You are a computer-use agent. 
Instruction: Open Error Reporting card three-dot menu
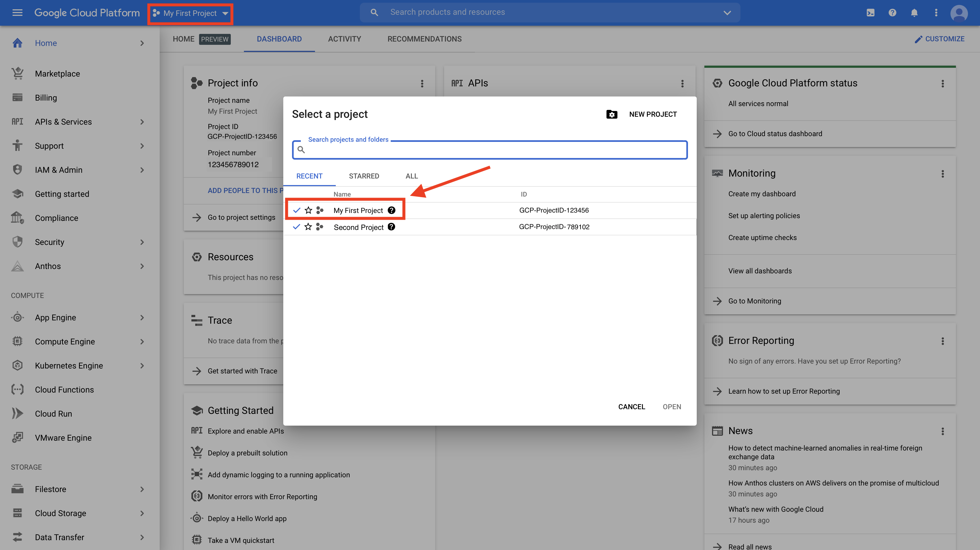pyautogui.click(x=942, y=341)
